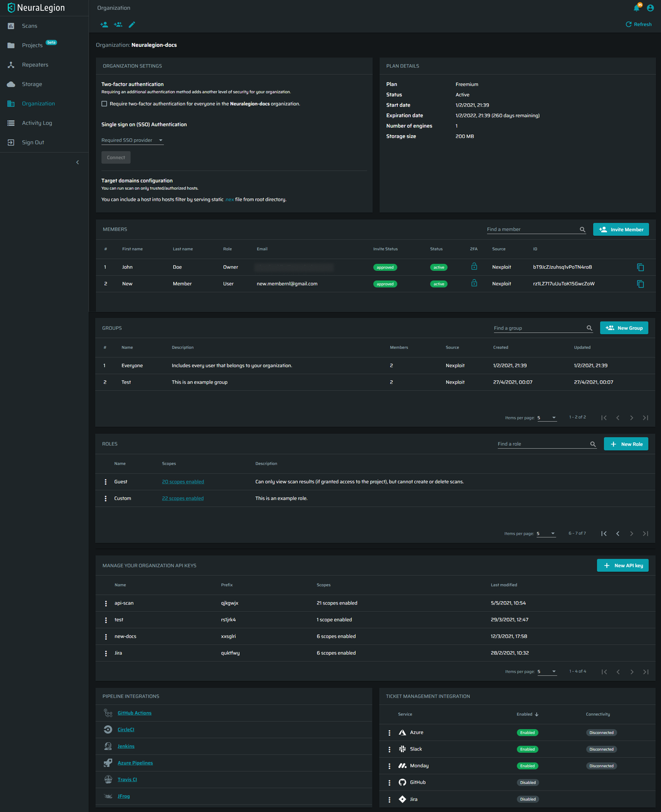This screenshot has height=812, width=661.
Task: Open three-dot menu for Guest role
Action: click(105, 482)
